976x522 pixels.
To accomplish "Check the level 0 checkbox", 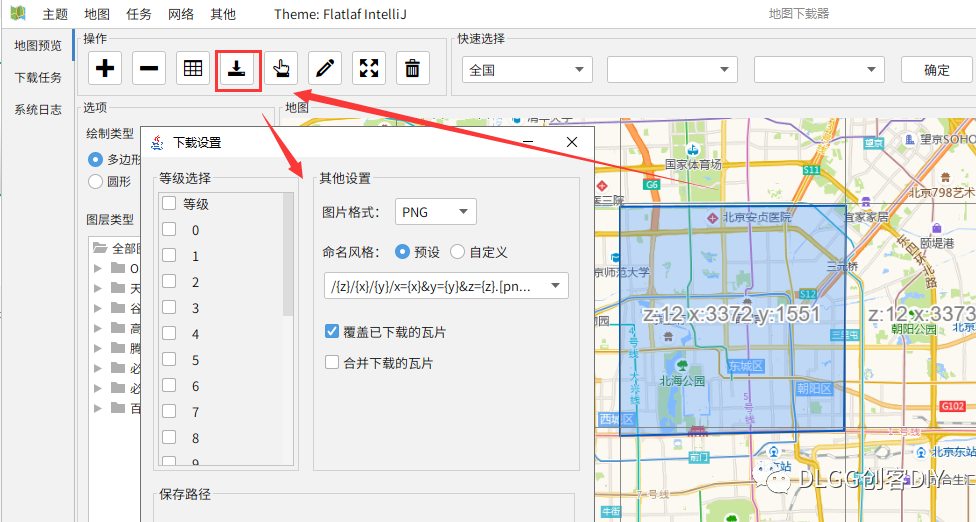I will pyautogui.click(x=169, y=230).
